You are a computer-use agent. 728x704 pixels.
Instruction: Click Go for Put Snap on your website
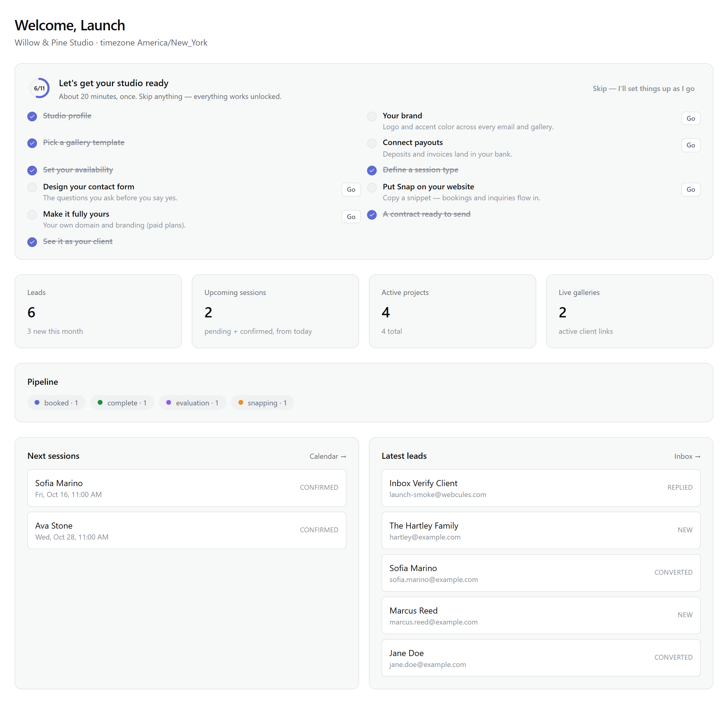tap(690, 189)
